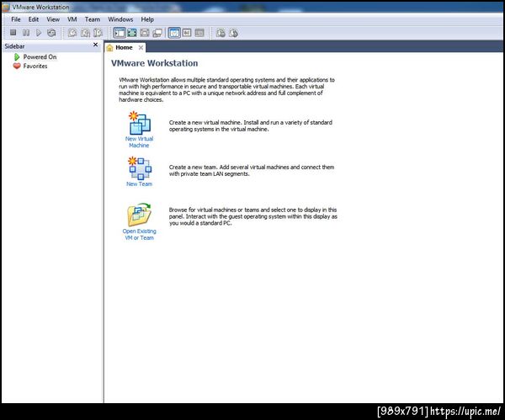Click the Power Off stop icon
Screen dimensions: 505x420
tap(13, 33)
